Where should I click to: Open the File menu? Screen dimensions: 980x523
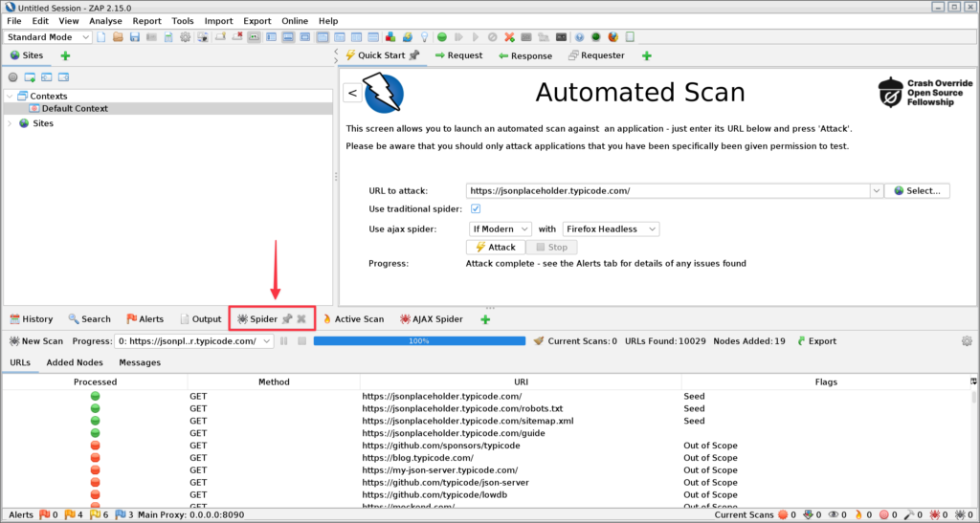[x=13, y=21]
